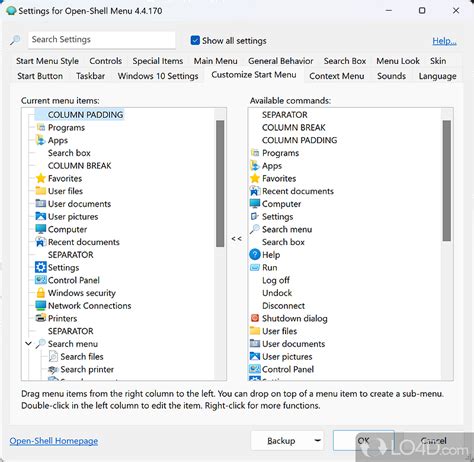
Task: Select COLUMN BREAK in available commands
Action: [294, 127]
